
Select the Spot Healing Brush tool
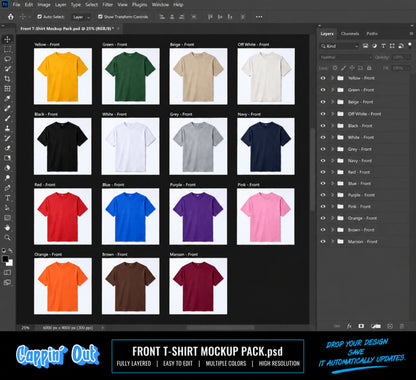tap(7, 108)
